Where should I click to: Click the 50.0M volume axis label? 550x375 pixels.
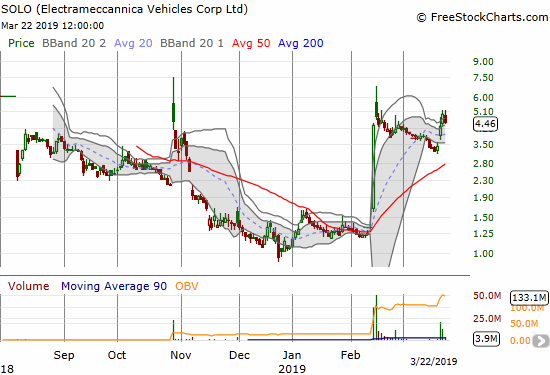(487, 296)
